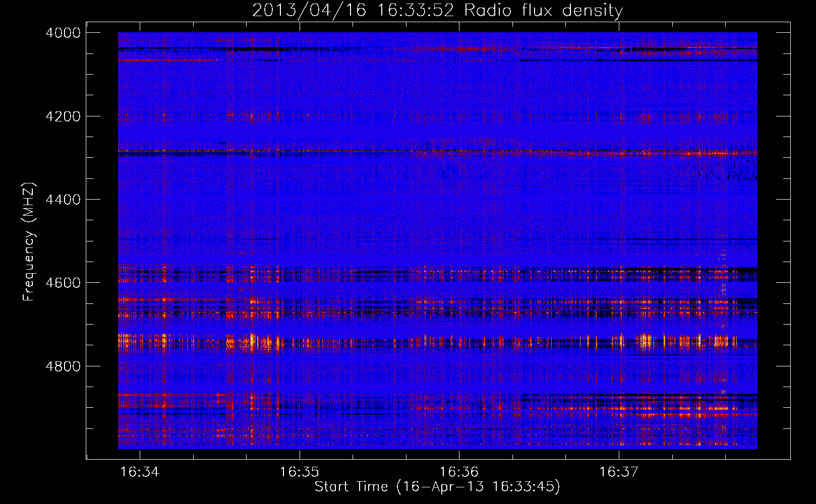Click the 16:36 time axis label
The image size is (816, 504).
click(x=459, y=472)
